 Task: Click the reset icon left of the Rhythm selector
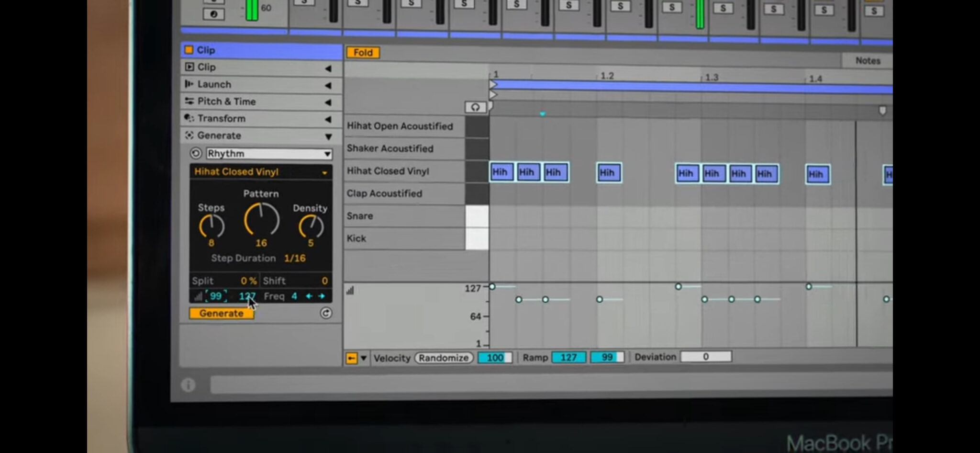pos(195,154)
